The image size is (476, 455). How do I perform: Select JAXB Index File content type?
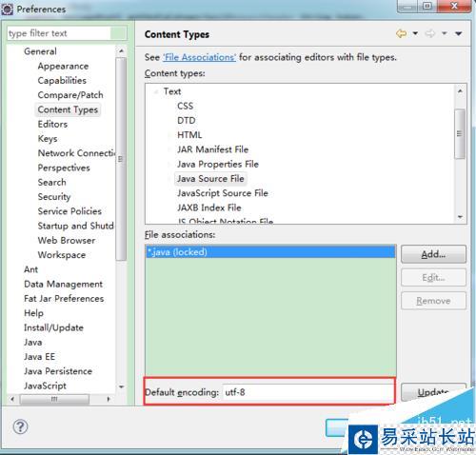[209, 208]
